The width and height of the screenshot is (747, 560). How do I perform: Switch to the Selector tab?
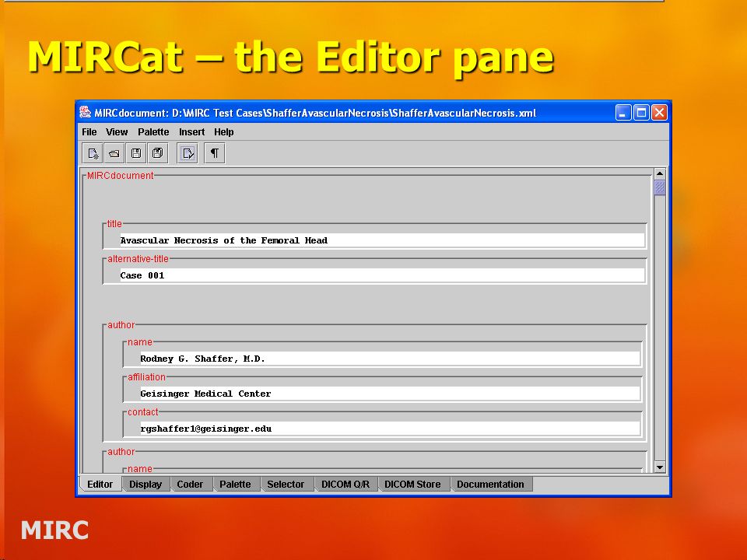point(286,485)
